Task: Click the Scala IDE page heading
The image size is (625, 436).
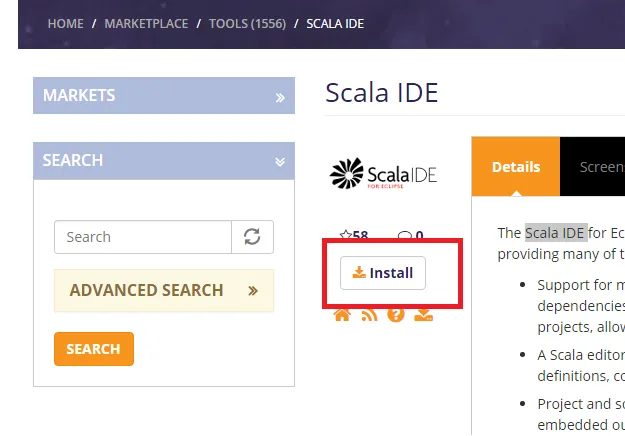Action: [x=381, y=92]
